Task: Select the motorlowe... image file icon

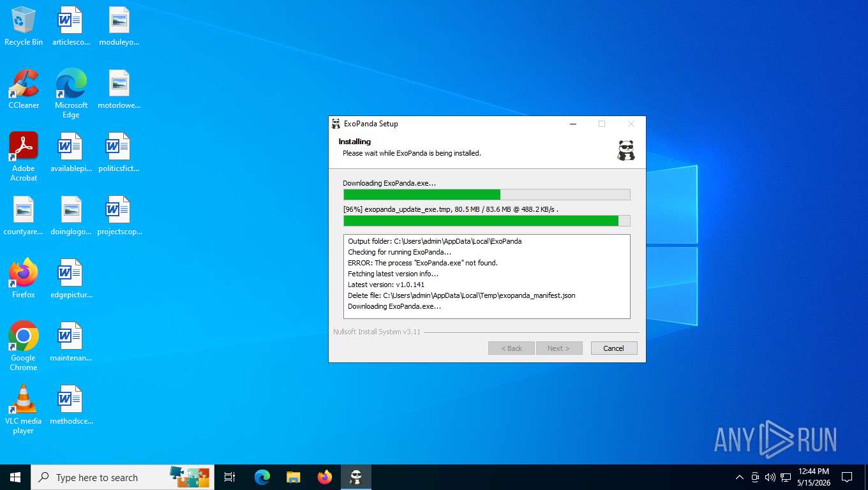Action: coord(119,89)
